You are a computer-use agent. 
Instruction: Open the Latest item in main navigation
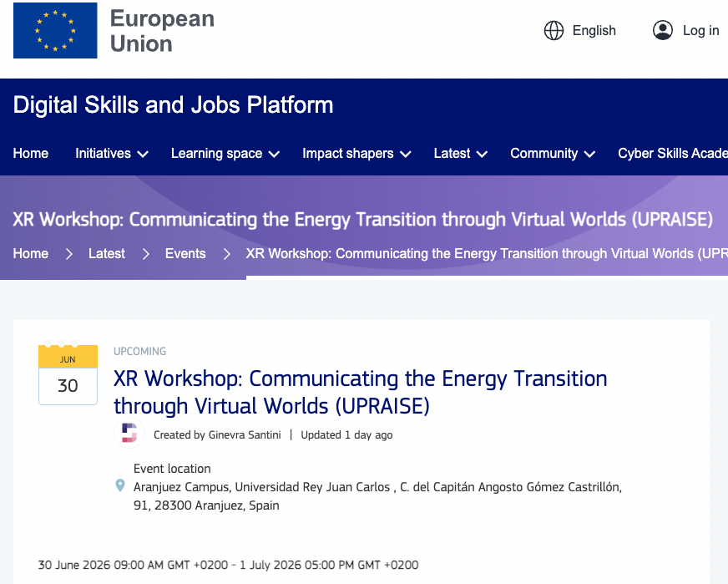coord(452,154)
